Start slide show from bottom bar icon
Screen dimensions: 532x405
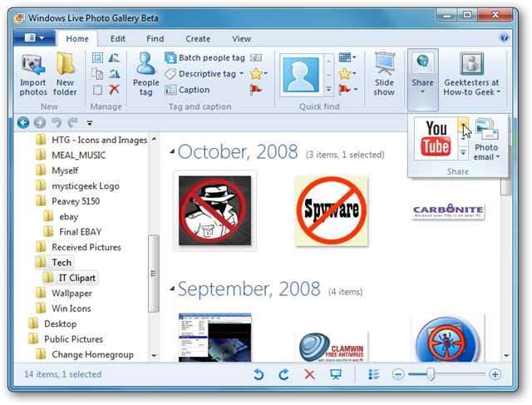[x=336, y=374]
